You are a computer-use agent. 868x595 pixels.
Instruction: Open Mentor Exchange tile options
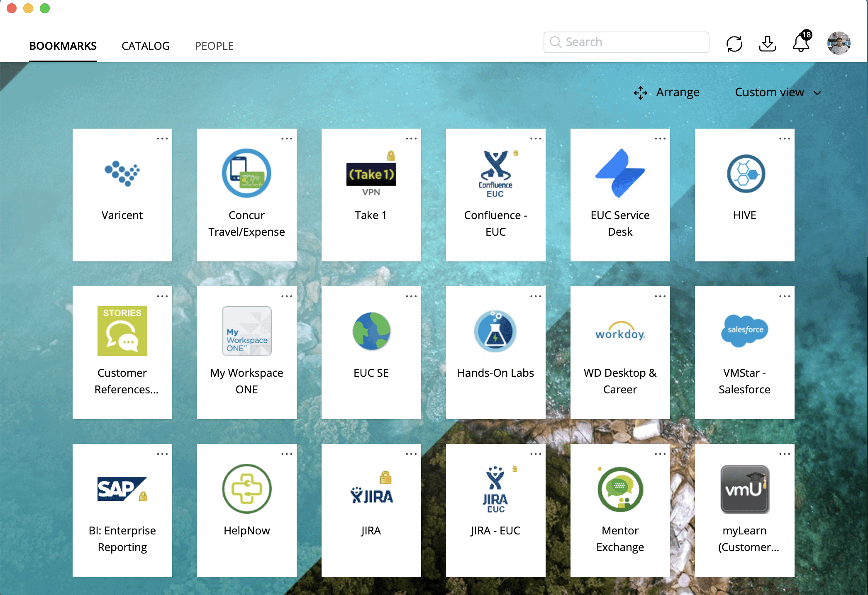coord(660,454)
